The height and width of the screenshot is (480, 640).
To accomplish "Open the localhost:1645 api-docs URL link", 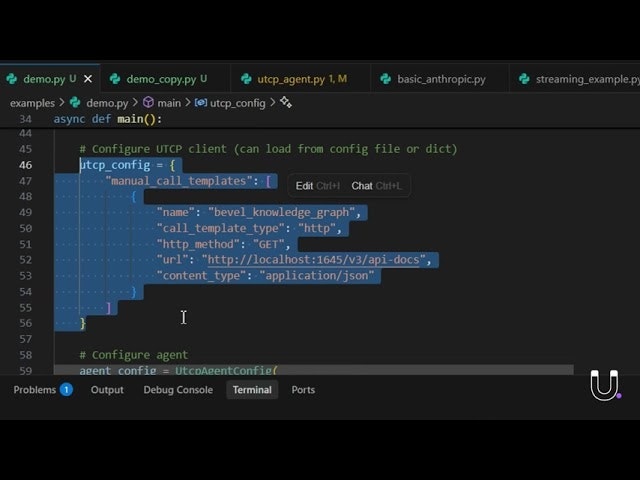I will [313, 260].
